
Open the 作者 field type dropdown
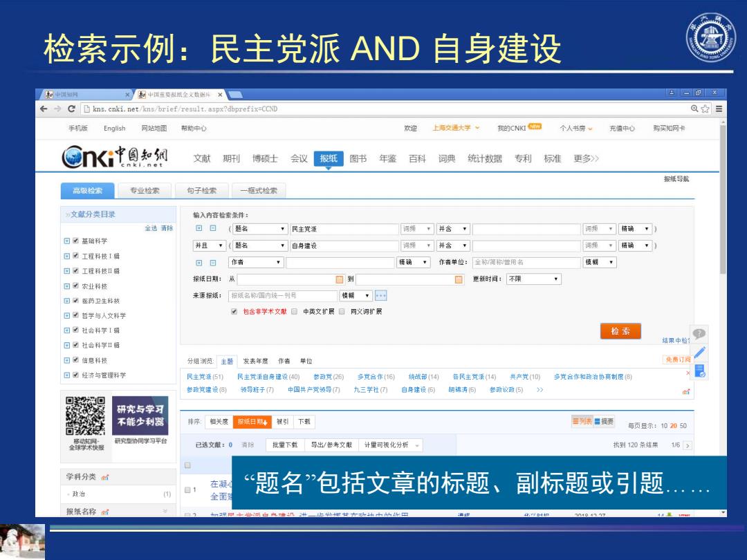(x=257, y=263)
